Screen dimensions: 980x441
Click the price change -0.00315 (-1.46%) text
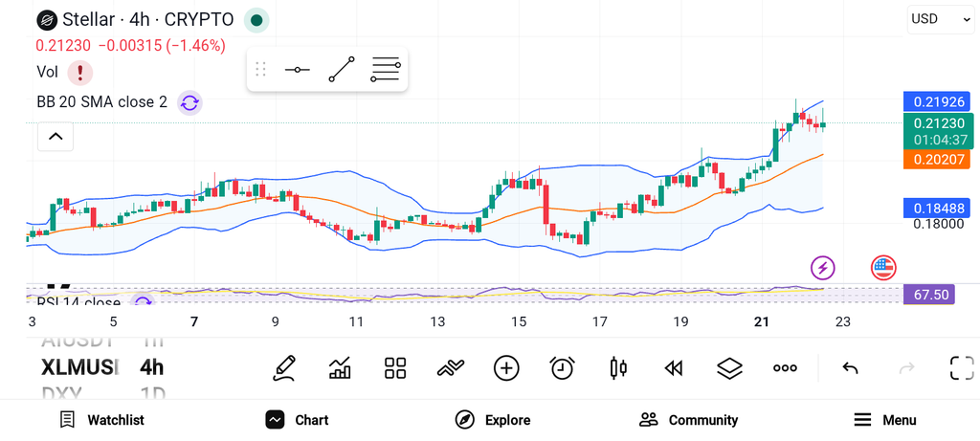(x=162, y=46)
